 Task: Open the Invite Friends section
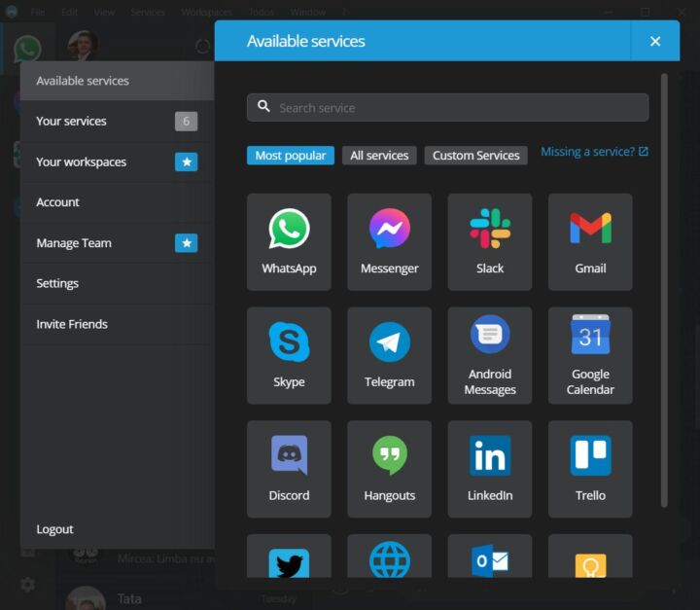coord(118,324)
